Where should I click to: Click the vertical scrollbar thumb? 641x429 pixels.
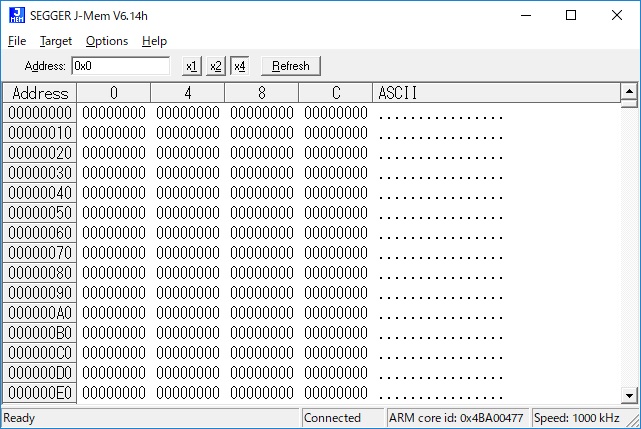pyautogui.click(x=629, y=103)
